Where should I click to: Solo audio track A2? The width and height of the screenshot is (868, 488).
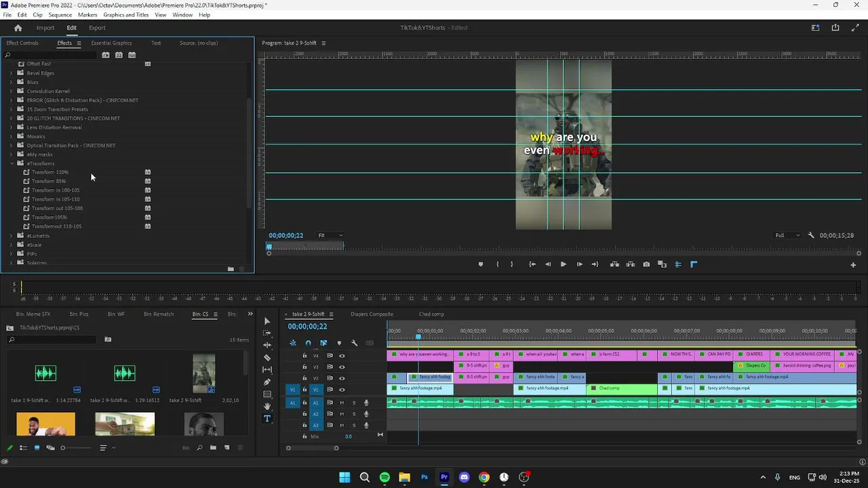[353, 414]
